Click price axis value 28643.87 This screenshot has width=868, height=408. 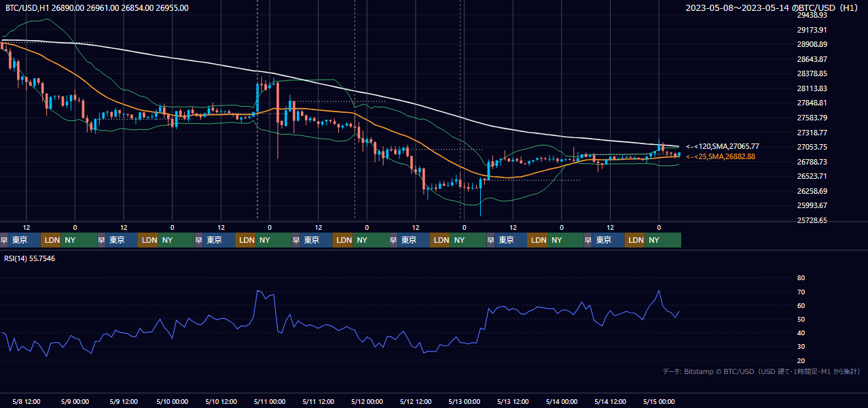point(812,59)
